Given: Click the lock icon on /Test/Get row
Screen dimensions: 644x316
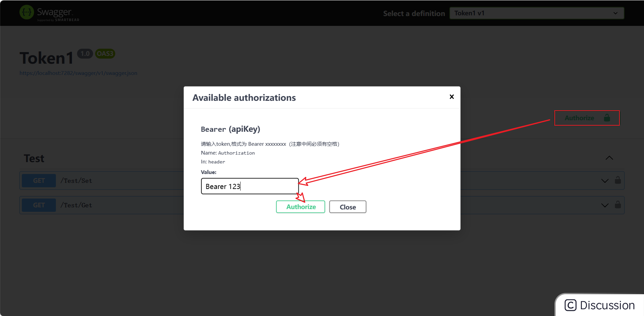Looking at the screenshot, I should (618, 205).
